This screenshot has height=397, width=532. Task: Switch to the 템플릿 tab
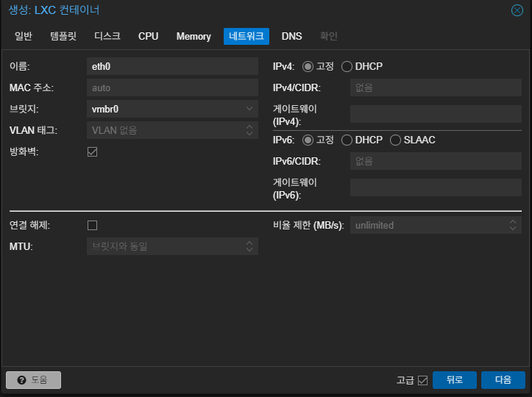(63, 36)
